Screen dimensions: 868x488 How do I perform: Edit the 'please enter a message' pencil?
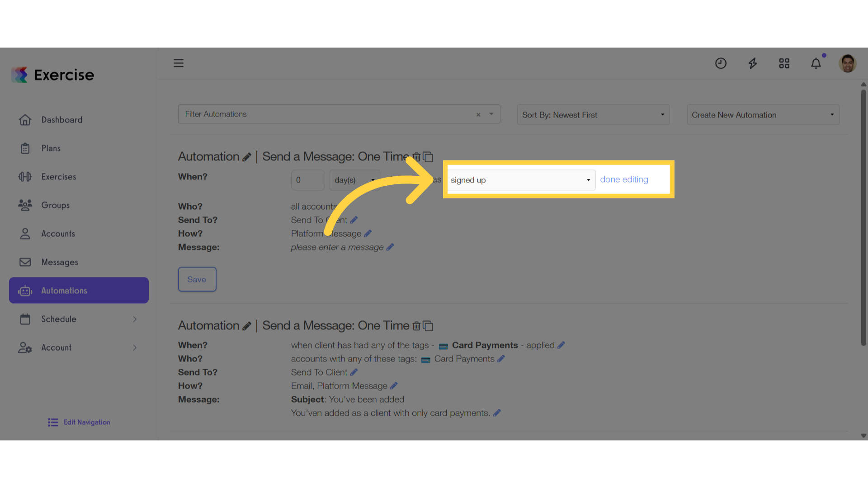(x=390, y=247)
